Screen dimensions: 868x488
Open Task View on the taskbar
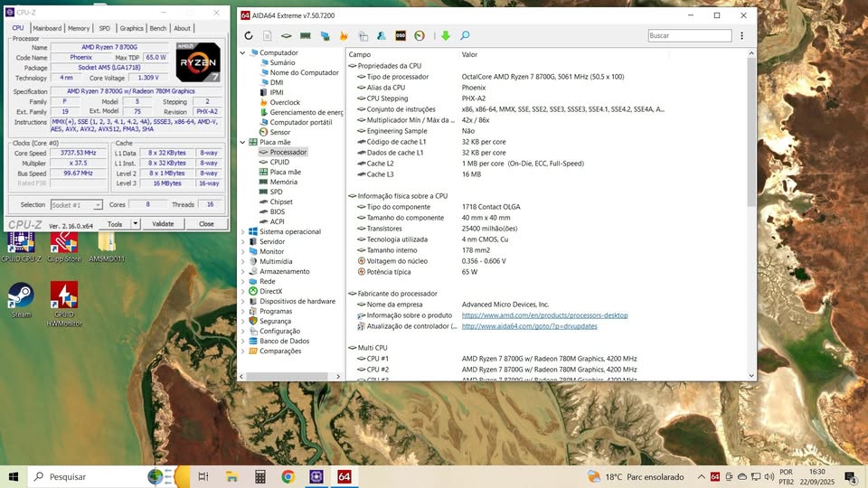203,476
